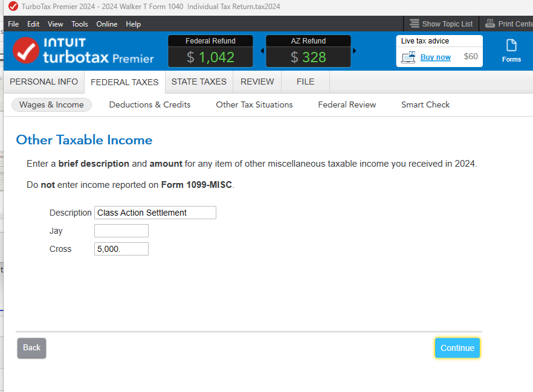Select the FEDERAL TAXES tab
The image size is (533, 392).
tap(124, 82)
